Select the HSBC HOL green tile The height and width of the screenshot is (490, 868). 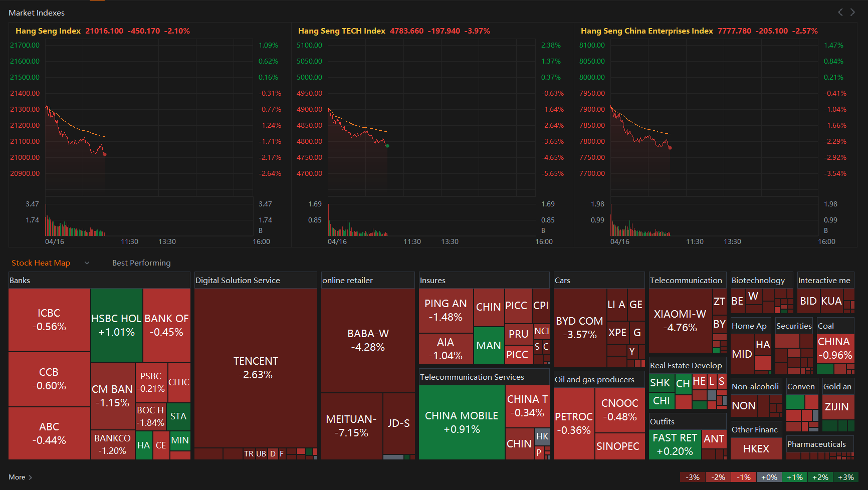[117, 325]
